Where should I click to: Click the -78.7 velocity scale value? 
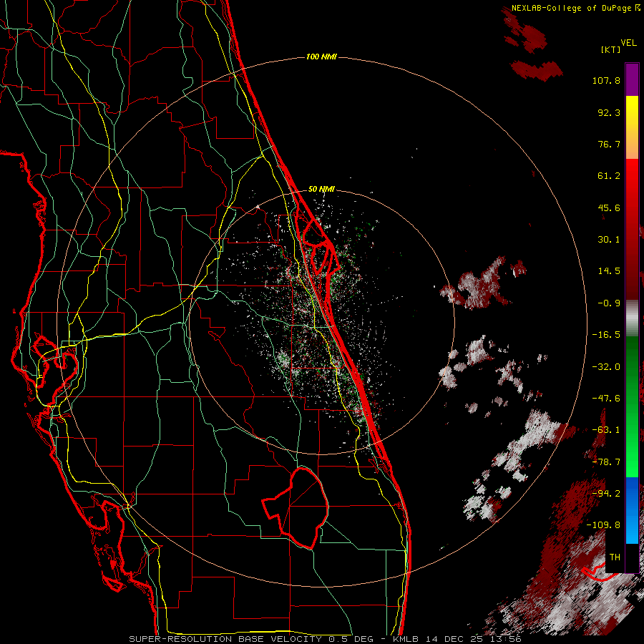606,462
